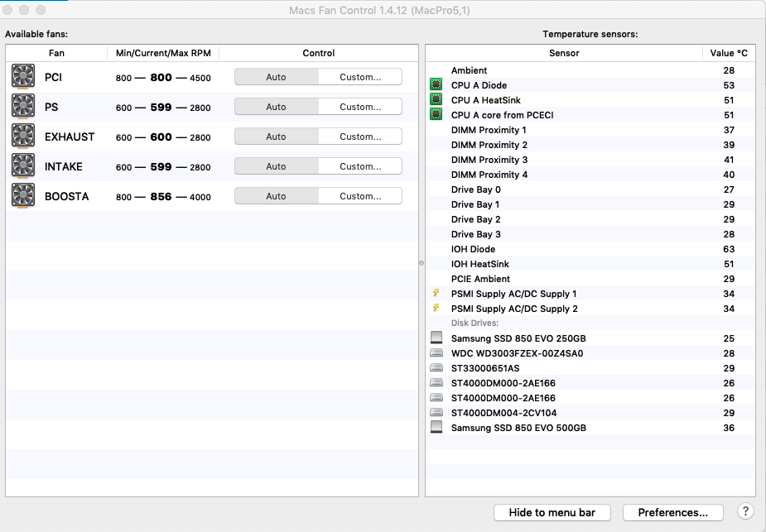Set INTAKE fan to Auto

tap(276, 166)
